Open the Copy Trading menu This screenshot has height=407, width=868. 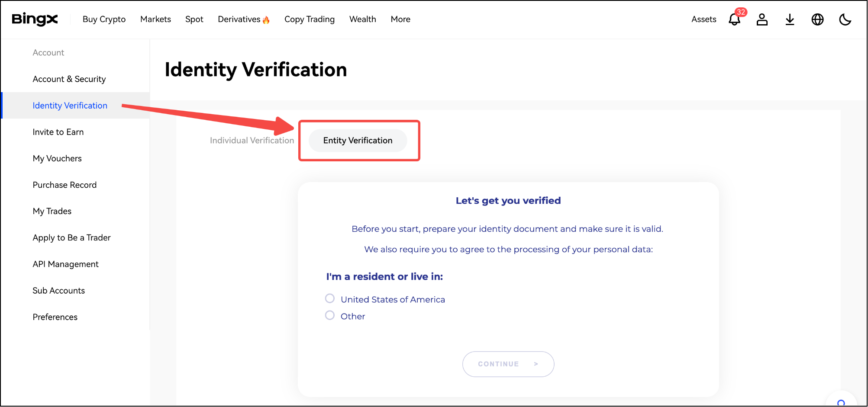point(310,19)
